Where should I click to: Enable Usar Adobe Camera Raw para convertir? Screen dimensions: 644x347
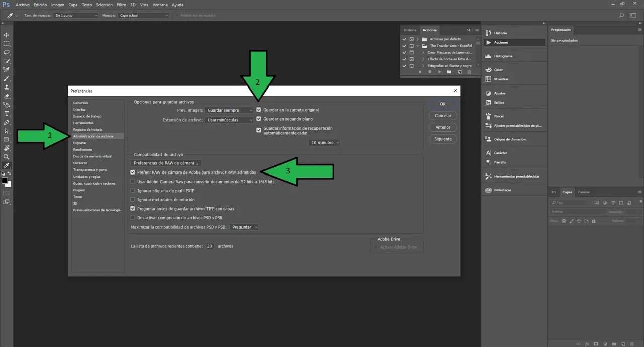(133, 182)
